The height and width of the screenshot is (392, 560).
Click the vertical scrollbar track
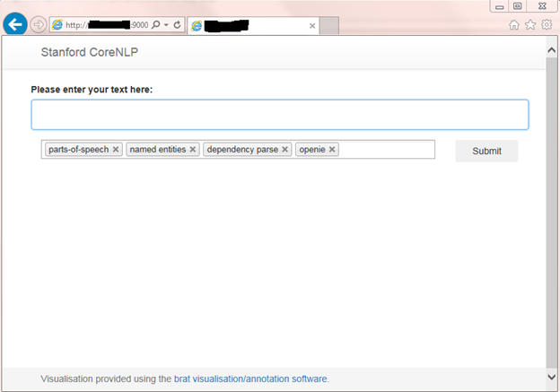click(551, 213)
